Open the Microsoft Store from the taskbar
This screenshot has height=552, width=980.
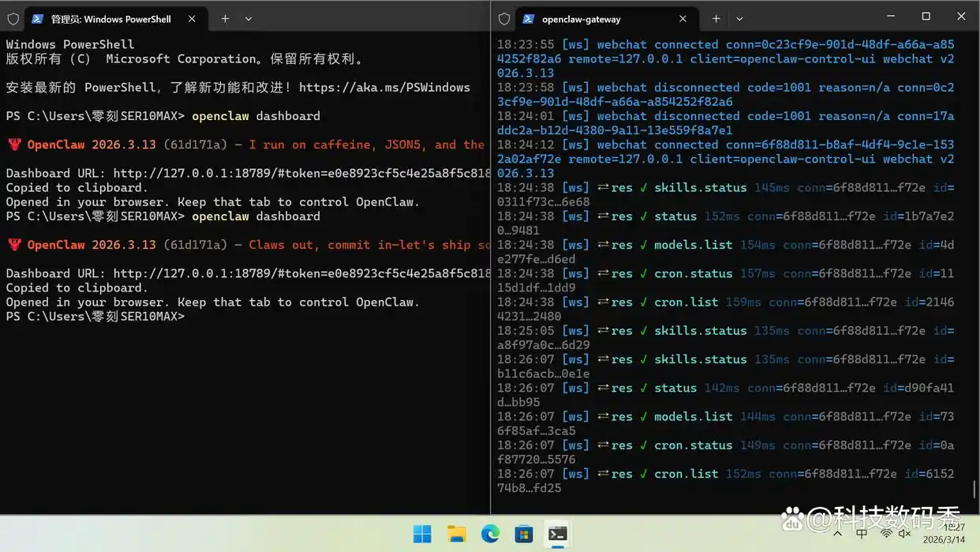point(524,534)
